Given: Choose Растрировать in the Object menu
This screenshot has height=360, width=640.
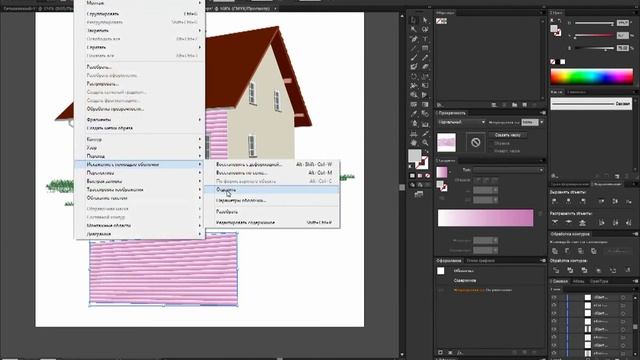Looking at the screenshot, I should (x=139, y=84).
